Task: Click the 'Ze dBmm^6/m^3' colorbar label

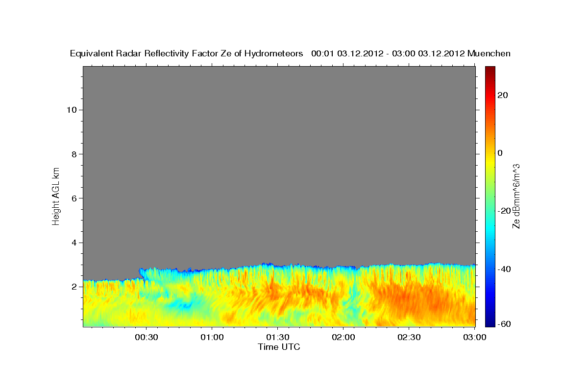Action: pyautogui.click(x=515, y=196)
